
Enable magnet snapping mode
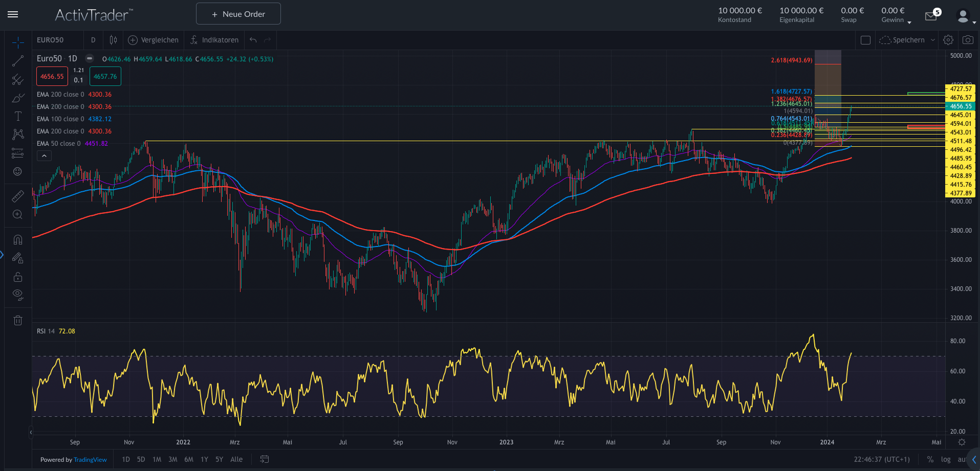pos(17,239)
